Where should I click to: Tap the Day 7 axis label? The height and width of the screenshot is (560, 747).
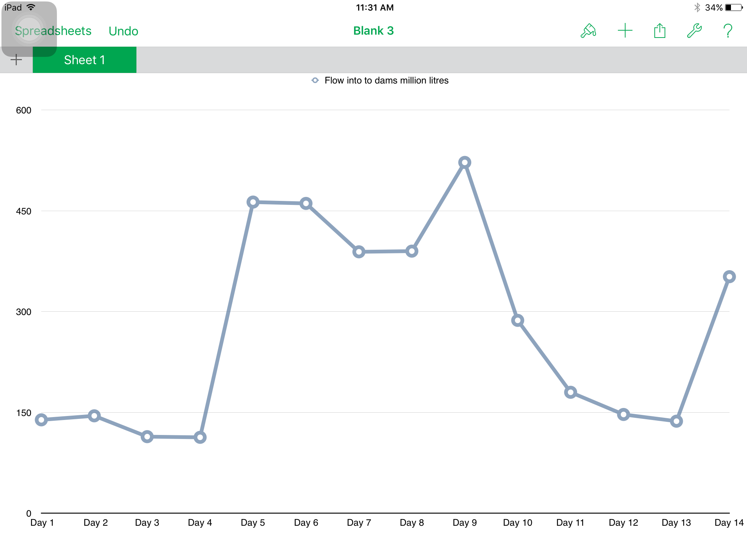point(359,522)
